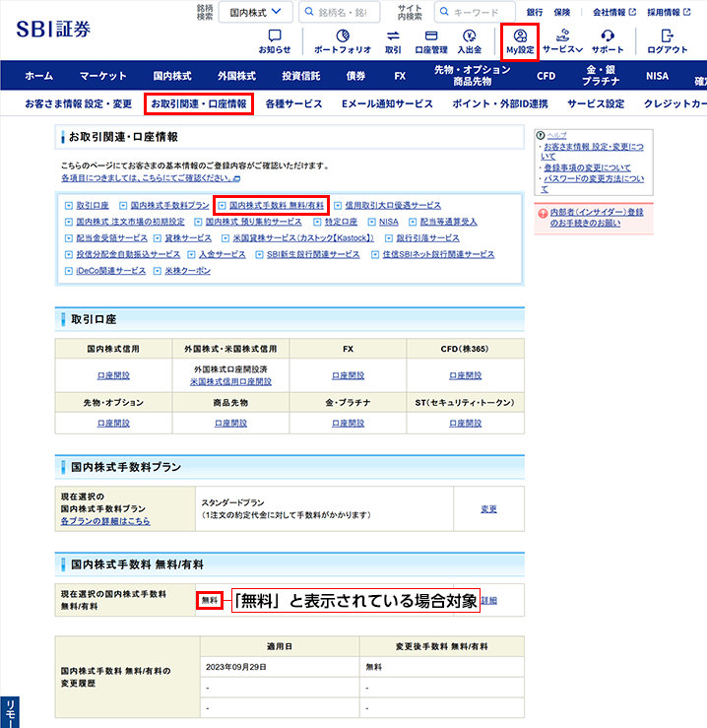This screenshot has width=707, height=728.
Task: Click 口座開設 under 商品先物
Action: click(x=230, y=424)
